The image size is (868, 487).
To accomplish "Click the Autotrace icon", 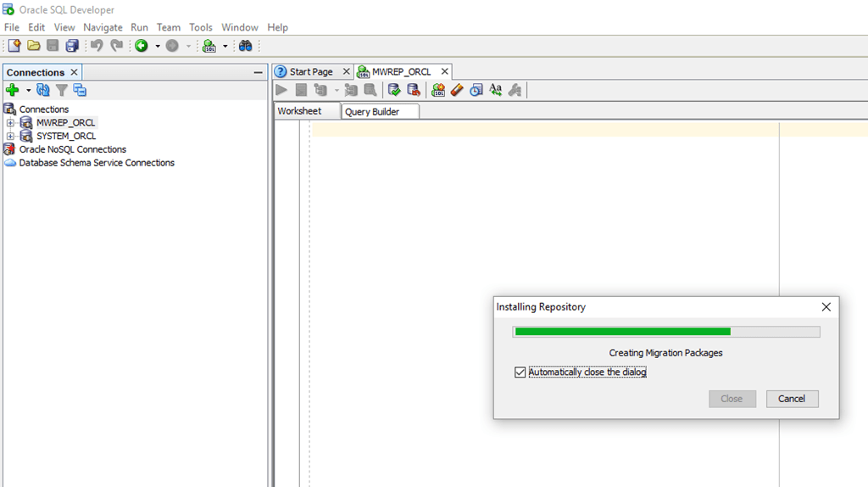I will coord(370,90).
